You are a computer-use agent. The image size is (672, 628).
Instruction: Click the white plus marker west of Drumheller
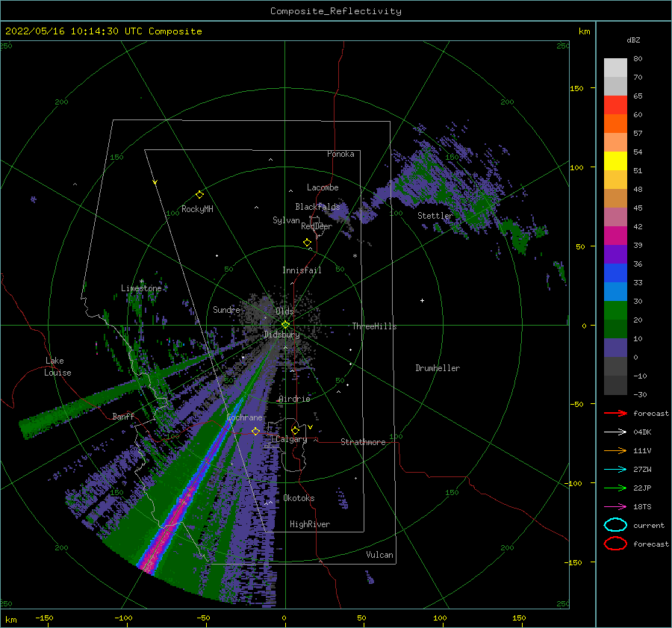[422, 300]
